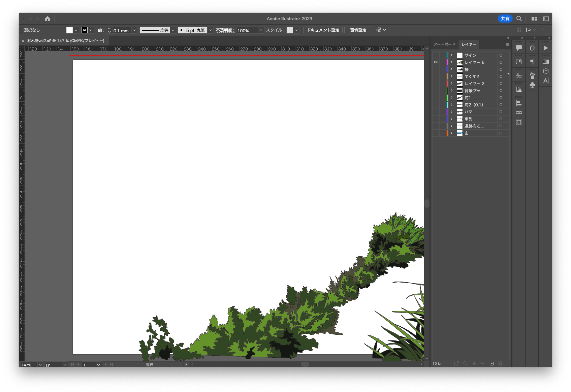Open the Brushes panel icon
Viewport: 571px width, 392px height.
pos(532,75)
